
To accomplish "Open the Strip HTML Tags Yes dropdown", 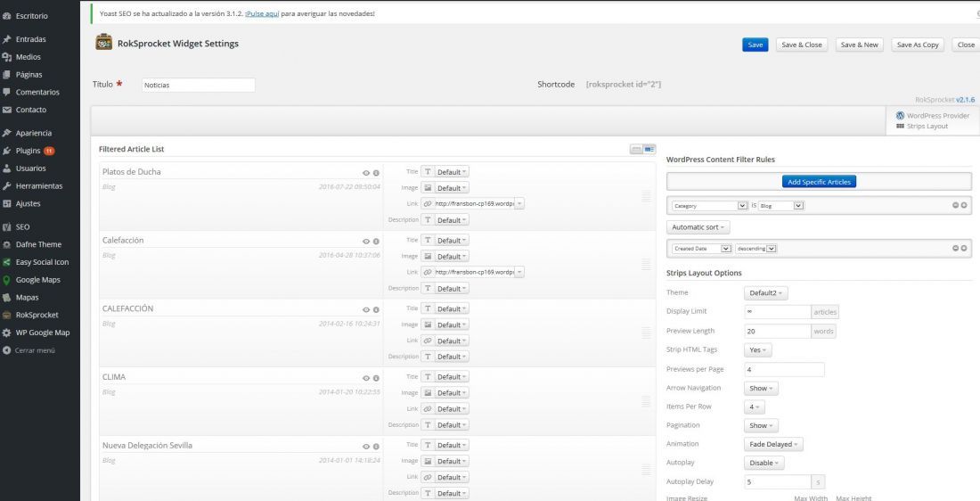I will pos(758,350).
